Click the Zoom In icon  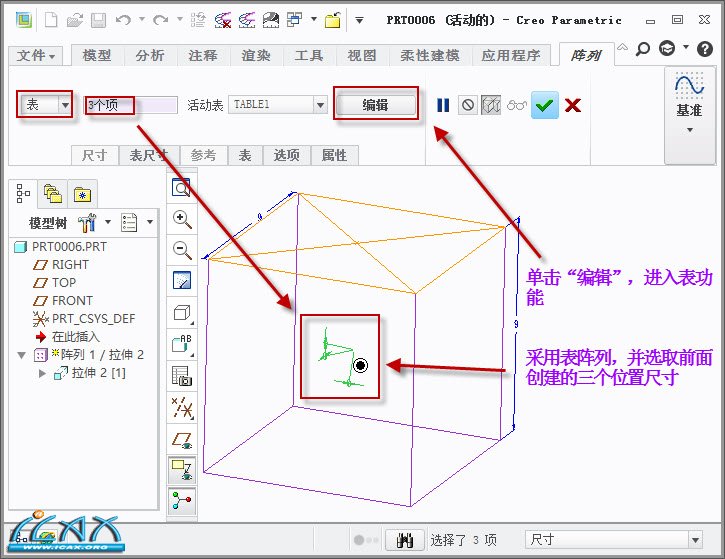[181, 219]
